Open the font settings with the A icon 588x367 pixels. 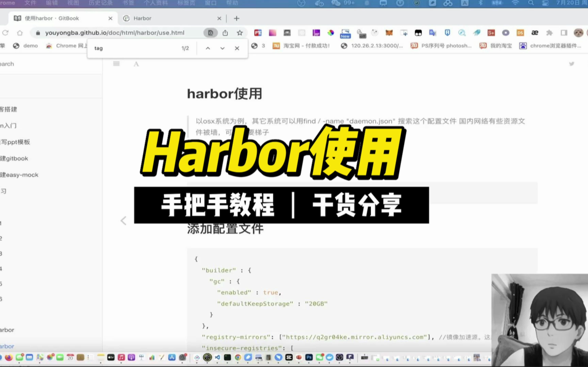click(x=136, y=64)
